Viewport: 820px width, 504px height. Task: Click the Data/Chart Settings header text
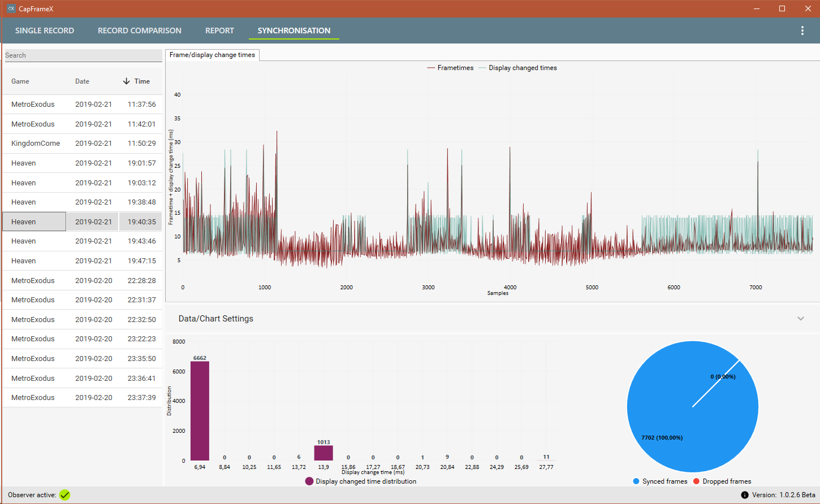pyautogui.click(x=216, y=319)
